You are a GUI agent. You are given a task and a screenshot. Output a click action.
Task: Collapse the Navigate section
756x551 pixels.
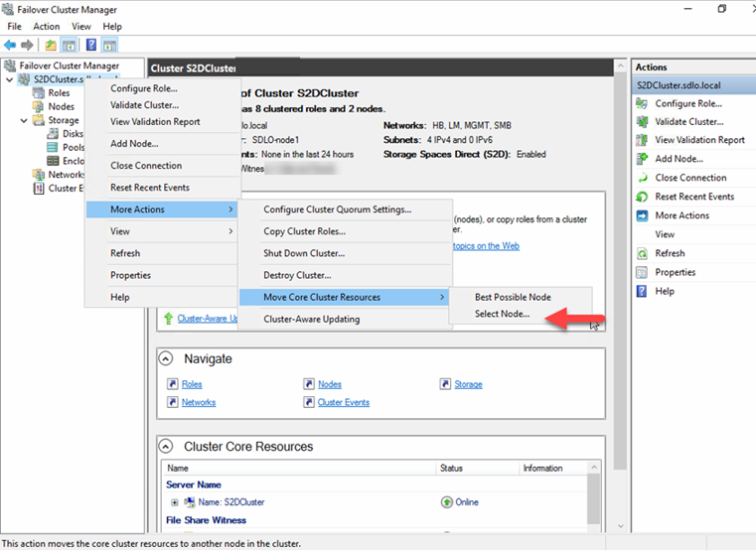165,358
